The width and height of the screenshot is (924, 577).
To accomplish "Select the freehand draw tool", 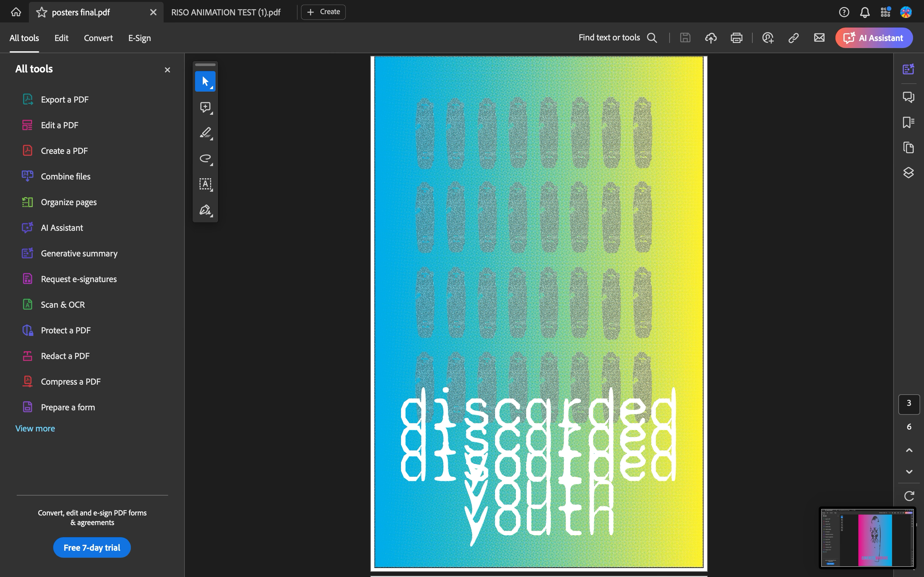I will [205, 158].
